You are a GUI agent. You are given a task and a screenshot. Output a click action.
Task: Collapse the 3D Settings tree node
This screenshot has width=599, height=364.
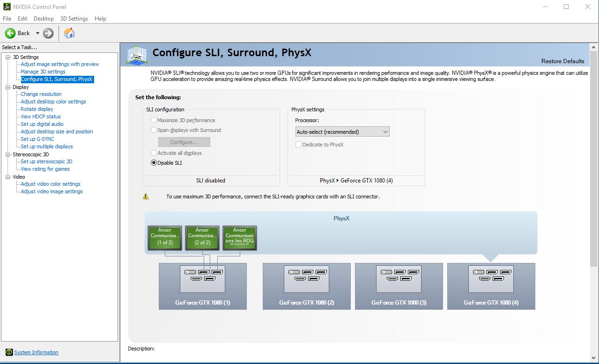[x=8, y=57]
